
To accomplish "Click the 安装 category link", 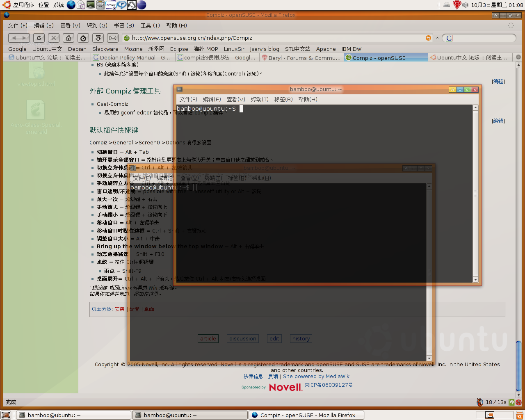I will tap(120, 309).
